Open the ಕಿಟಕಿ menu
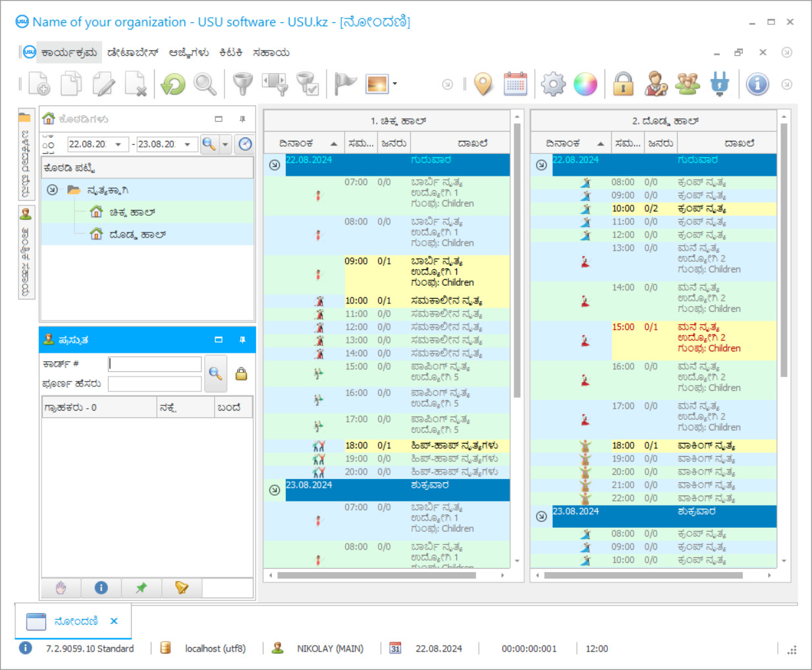Viewport: 812px width, 670px height. click(x=231, y=53)
